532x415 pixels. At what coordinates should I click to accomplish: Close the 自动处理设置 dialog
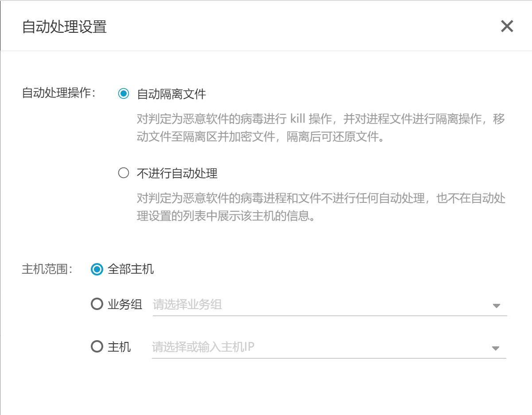click(507, 27)
